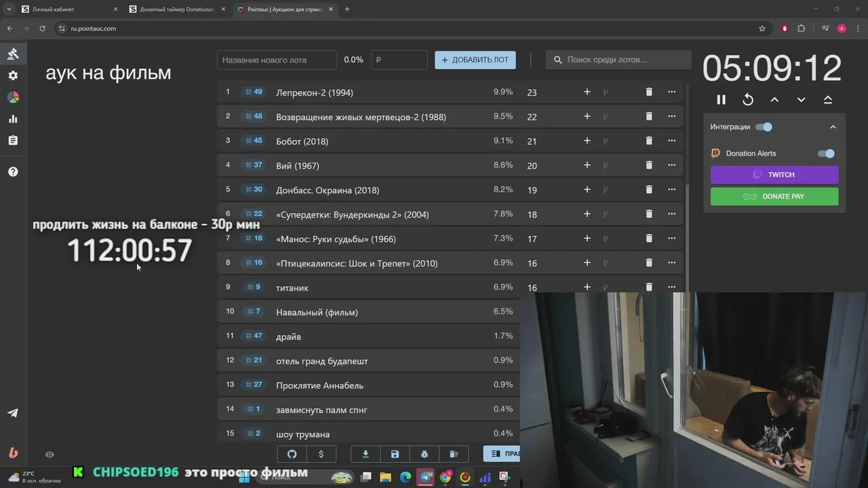Pause the auction timer
868x488 pixels.
tap(721, 100)
